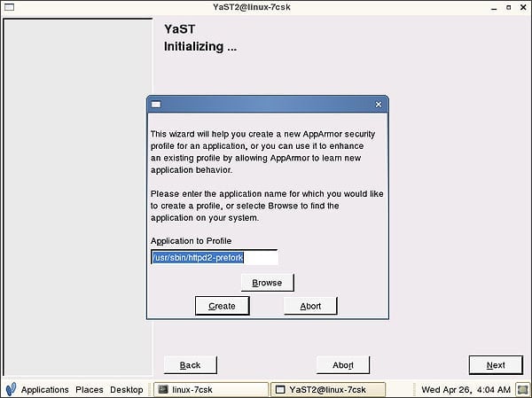Viewport: 532px width, 398px height.
Task: Open the Desktop menu in the panel
Action: point(127,389)
